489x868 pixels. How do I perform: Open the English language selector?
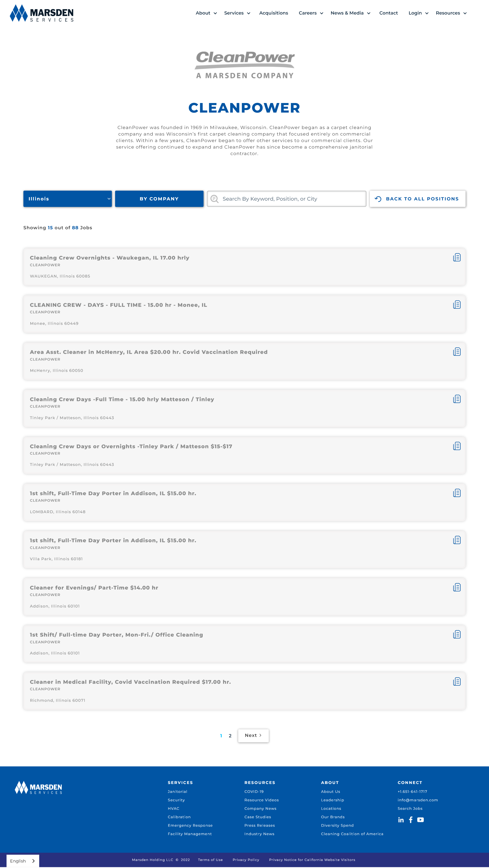(23, 861)
